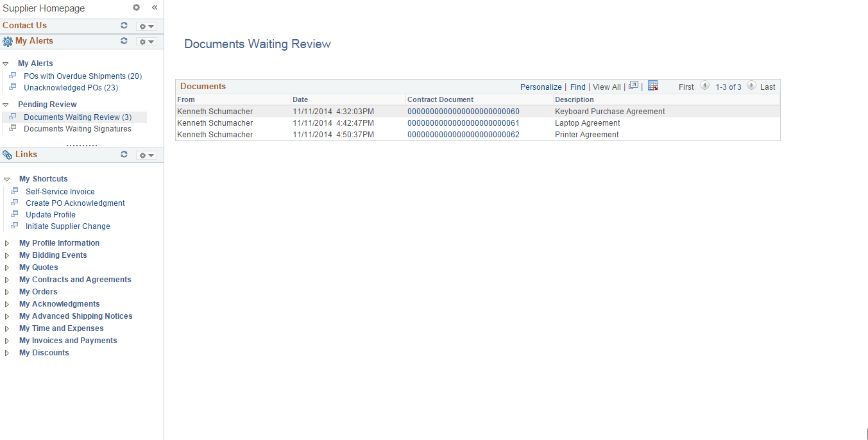Image resolution: width=868 pixels, height=440 pixels.
Task: Open the Personalize link on Documents grid
Action: click(x=541, y=87)
